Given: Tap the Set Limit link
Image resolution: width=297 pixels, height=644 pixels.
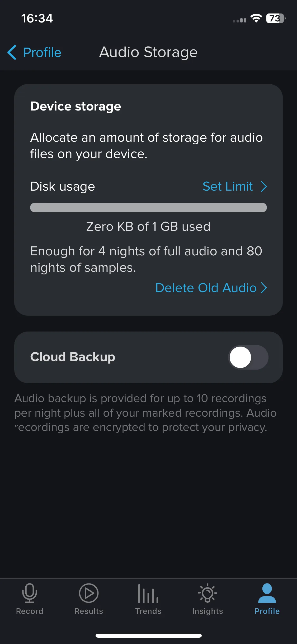Looking at the screenshot, I should (x=228, y=186).
